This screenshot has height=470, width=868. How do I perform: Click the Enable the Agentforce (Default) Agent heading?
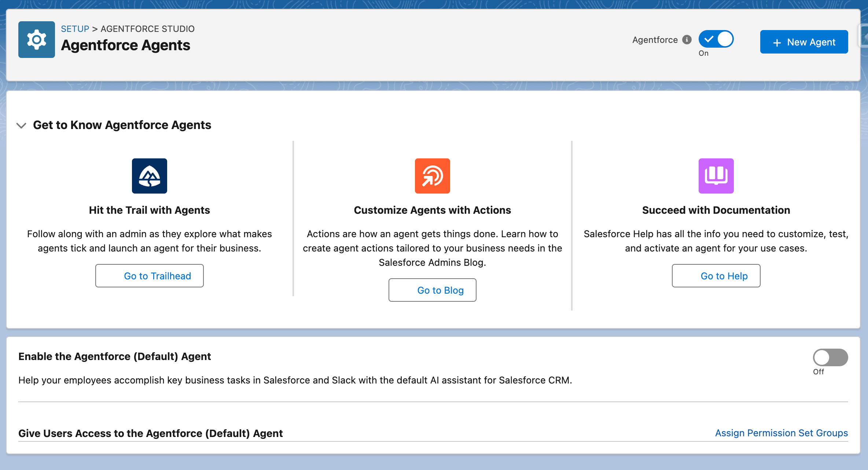(115, 356)
